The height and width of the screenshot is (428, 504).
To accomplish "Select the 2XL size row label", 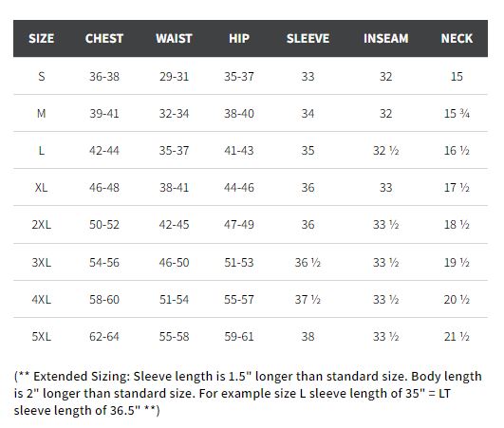I will click(x=42, y=225).
